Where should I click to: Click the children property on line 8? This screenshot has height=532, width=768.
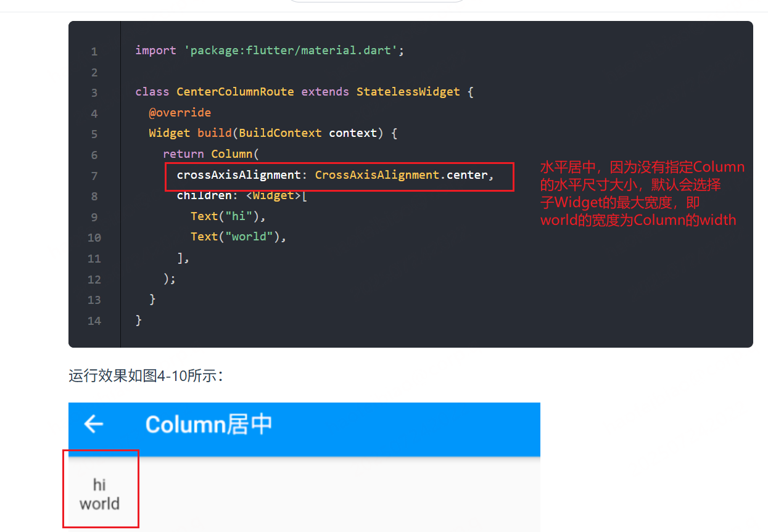point(204,195)
